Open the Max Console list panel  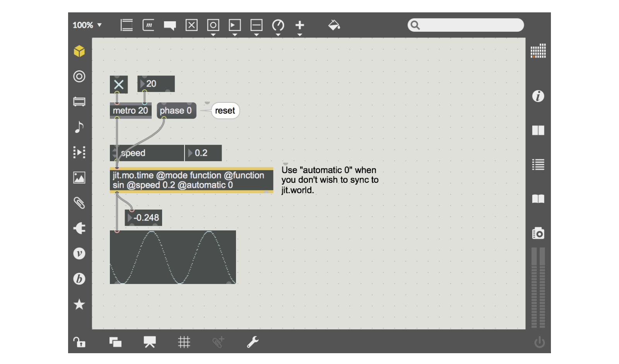pyautogui.click(x=538, y=165)
